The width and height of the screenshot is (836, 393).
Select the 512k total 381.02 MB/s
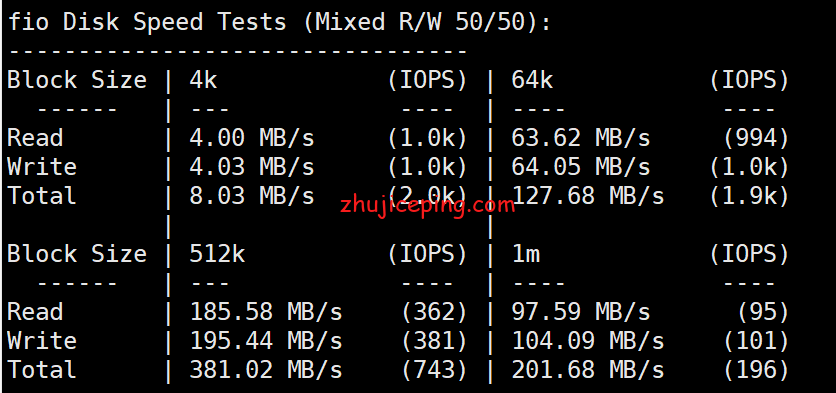(x=266, y=370)
